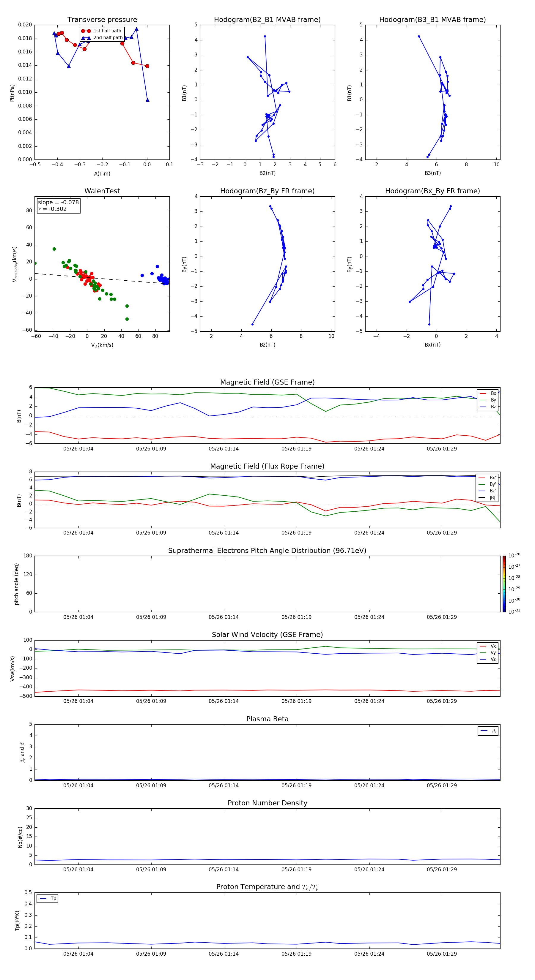Click the 'Magnetic Field (Flux Rope Frame)' title
535x980 pixels.
pos(267,467)
